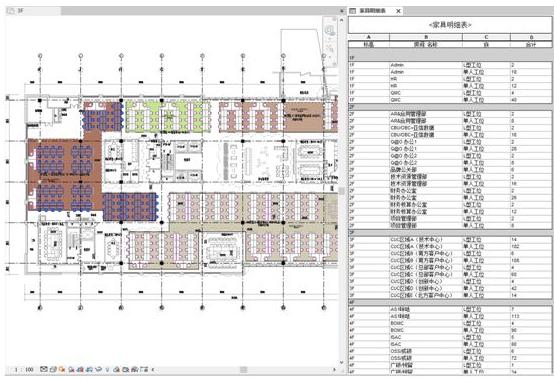554x380 pixels.
Task: Select column header B in schedule
Action: point(426,37)
